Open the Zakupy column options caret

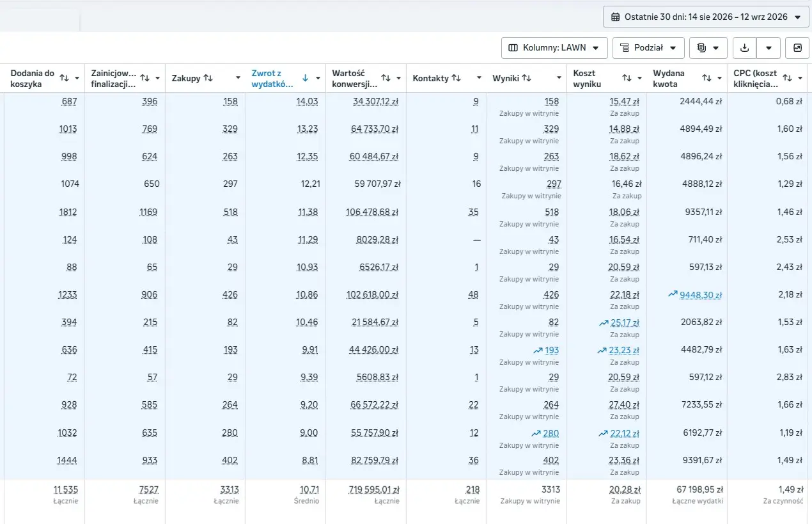click(x=238, y=78)
